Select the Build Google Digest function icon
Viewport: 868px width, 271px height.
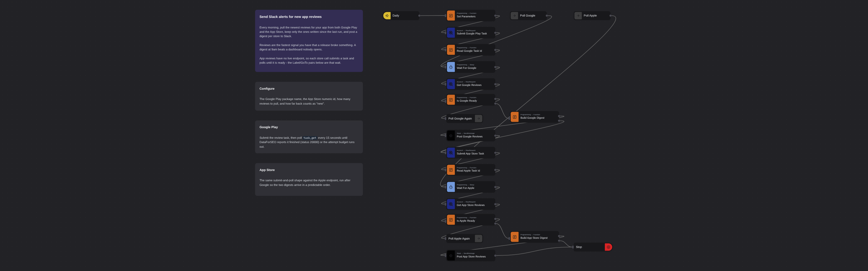pyautogui.click(x=515, y=117)
